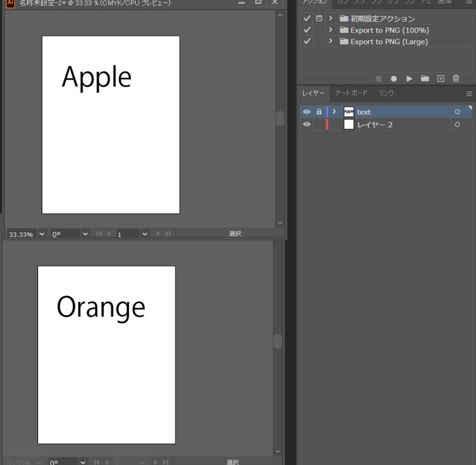The width and height of the screenshot is (476, 465).
Task: Open the Actions panel flyout menu
Action: coord(469,2)
